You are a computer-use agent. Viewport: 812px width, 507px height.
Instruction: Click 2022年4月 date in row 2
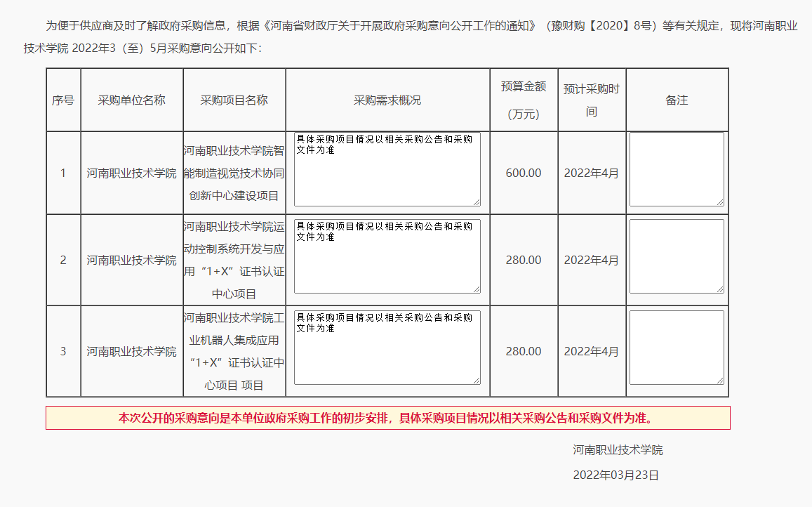(x=592, y=261)
